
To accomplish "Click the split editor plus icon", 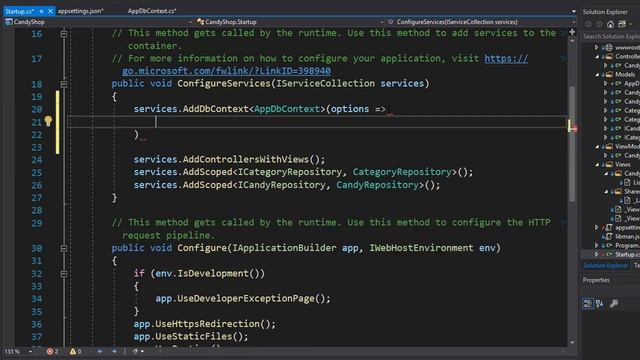I will pos(572,32).
